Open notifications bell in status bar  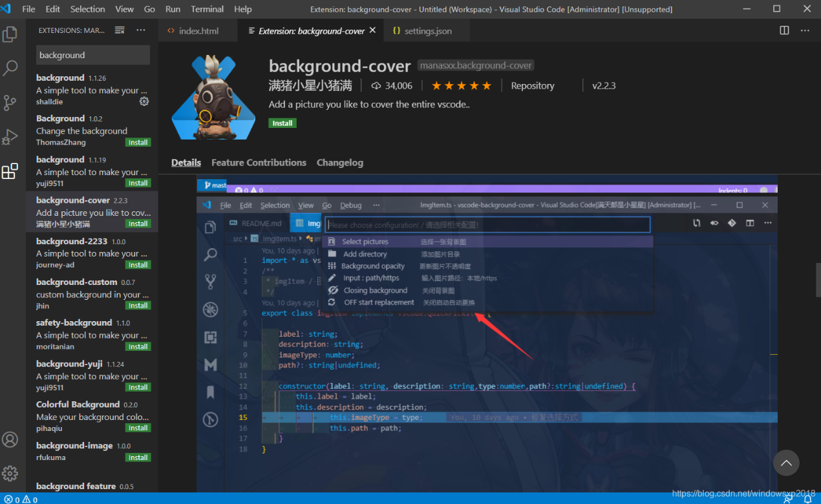[807, 499]
